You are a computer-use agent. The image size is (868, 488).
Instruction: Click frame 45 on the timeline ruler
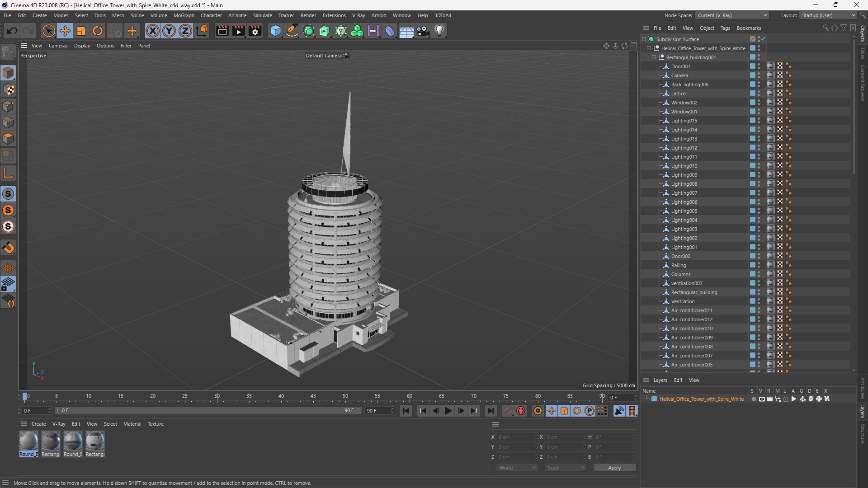(x=313, y=396)
